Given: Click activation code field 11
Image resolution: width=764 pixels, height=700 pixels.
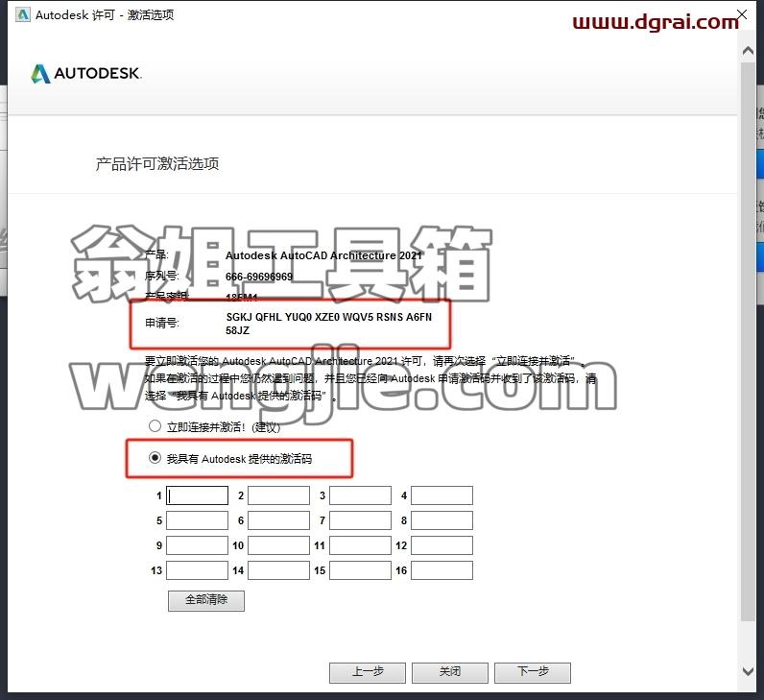Looking at the screenshot, I should [x=361, y=545].
